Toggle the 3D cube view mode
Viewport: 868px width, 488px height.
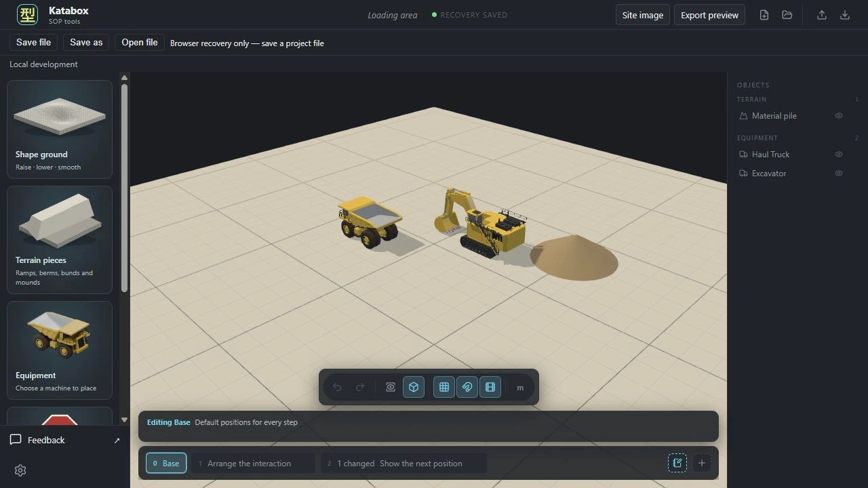coord(414,387)
